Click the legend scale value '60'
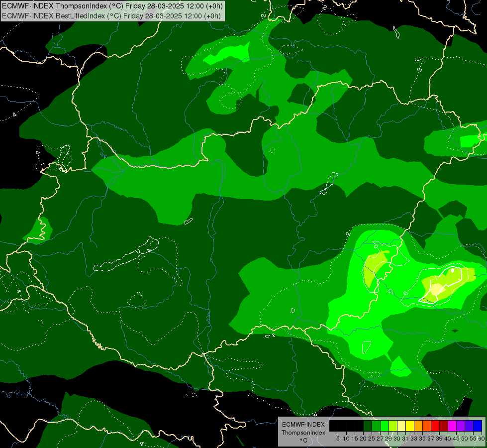Screen dimensions: 487x448 (x=482, y=439)
